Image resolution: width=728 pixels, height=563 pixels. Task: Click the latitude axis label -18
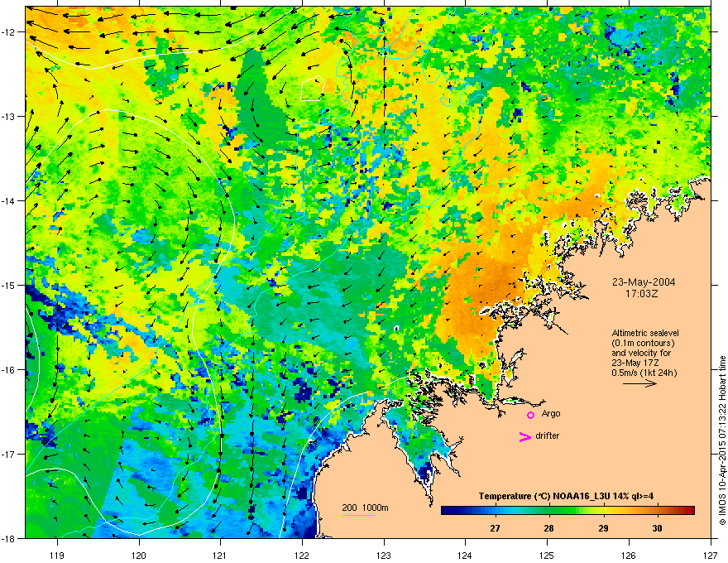click(9, 538)
